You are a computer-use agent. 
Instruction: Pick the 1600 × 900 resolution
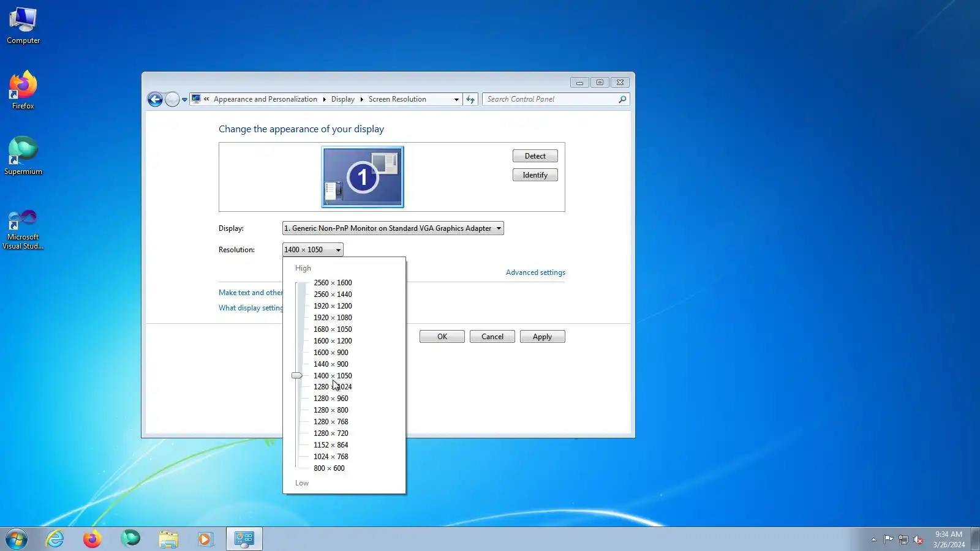click(x=331, y=353)
